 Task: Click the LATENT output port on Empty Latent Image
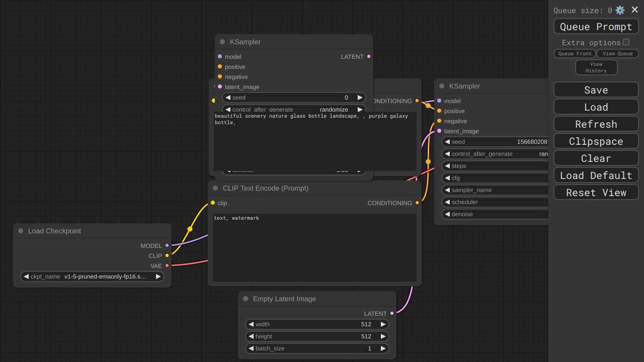click(392, 313)
